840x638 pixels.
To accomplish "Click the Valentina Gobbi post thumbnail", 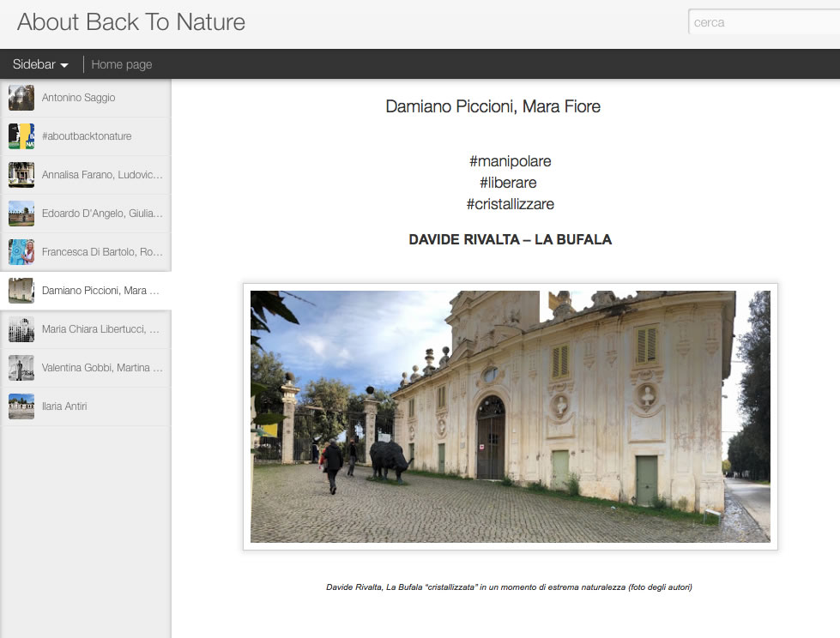I will click(x=21, y=368).
